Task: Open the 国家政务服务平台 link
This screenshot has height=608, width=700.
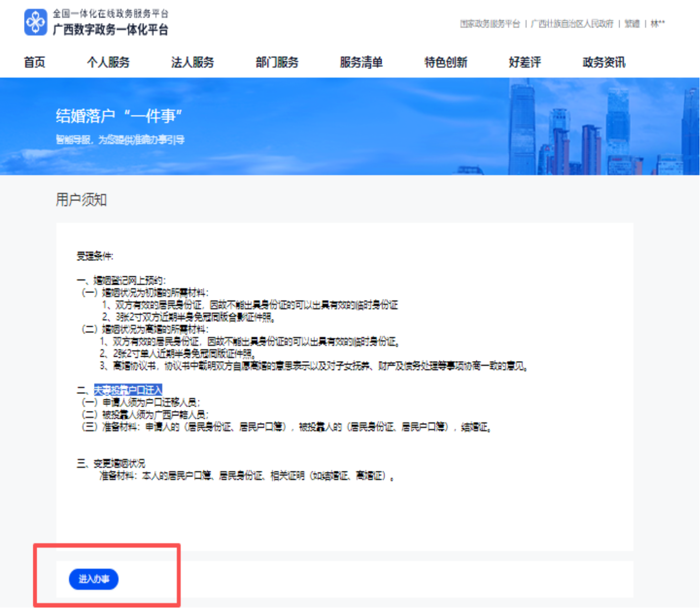Action: (489, 24)
